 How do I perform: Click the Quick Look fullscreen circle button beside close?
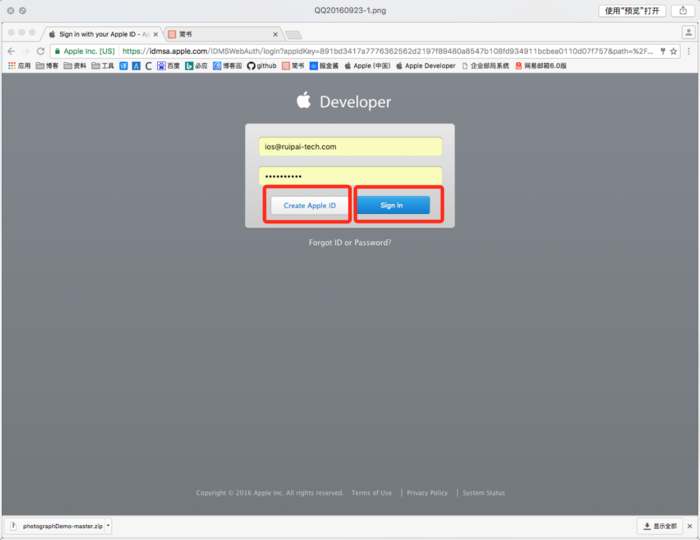click(x=22, y=10)
